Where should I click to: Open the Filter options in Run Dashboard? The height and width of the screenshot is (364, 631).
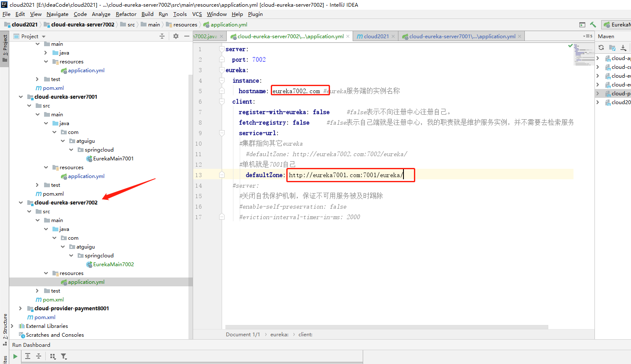click(x=64, y=356)
